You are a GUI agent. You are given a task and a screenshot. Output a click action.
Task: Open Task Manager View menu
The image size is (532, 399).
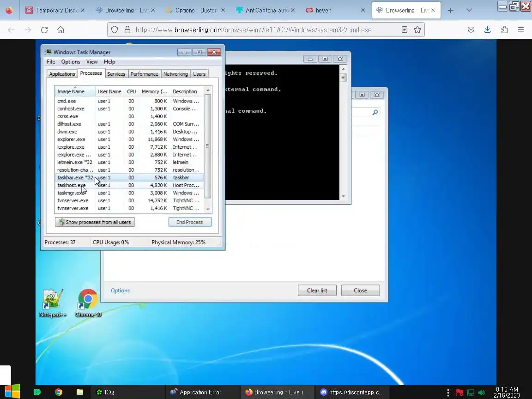[91, 62]
